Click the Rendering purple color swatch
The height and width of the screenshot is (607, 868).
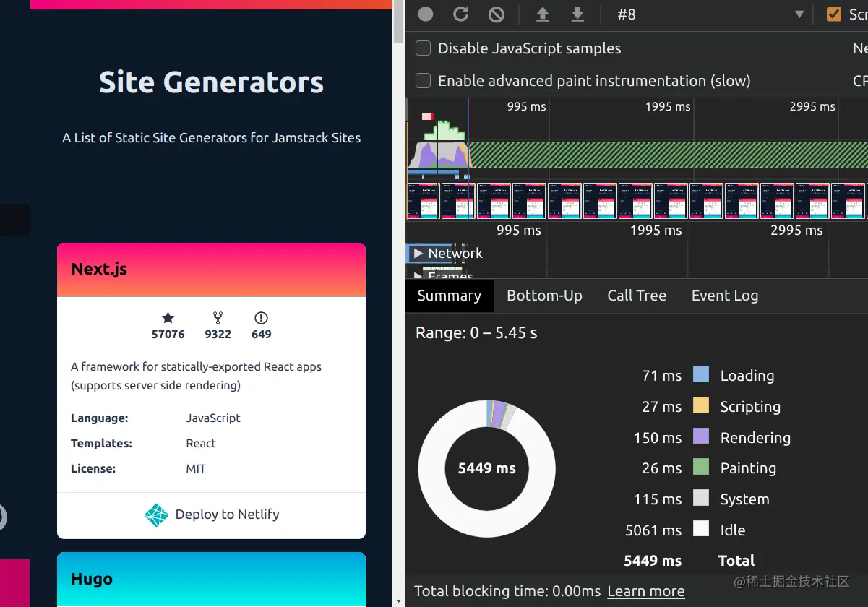tap(701, 436)
